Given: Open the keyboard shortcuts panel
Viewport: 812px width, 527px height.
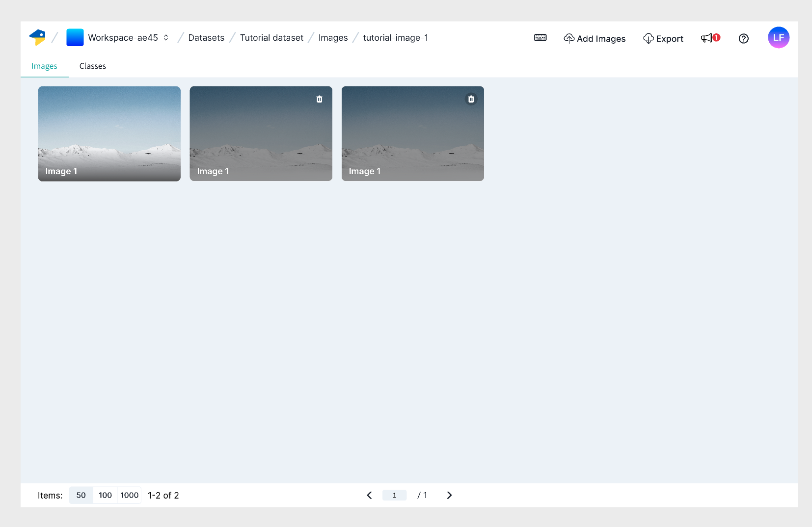Looking at the screenshot, I should point(540,37).
